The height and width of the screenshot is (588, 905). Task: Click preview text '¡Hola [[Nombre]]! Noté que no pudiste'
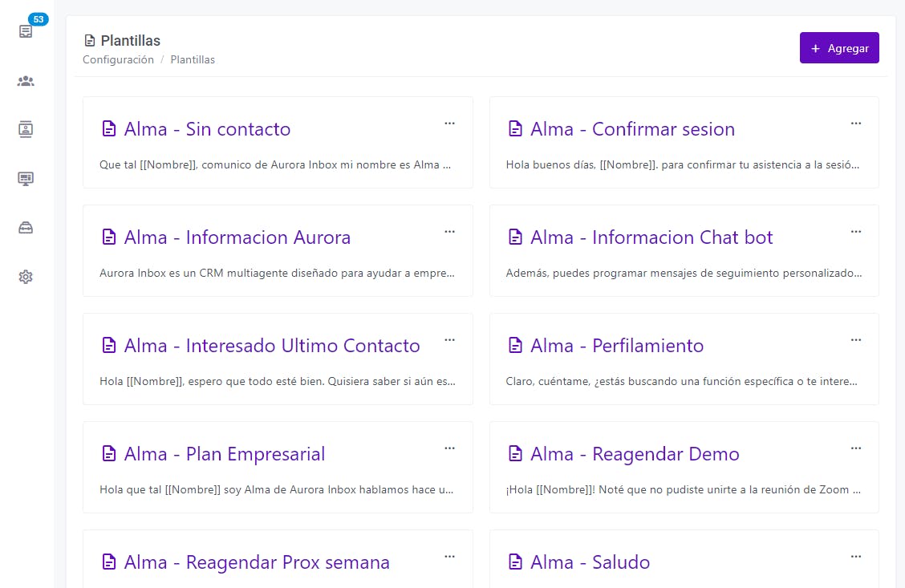[x=684, y=489]
